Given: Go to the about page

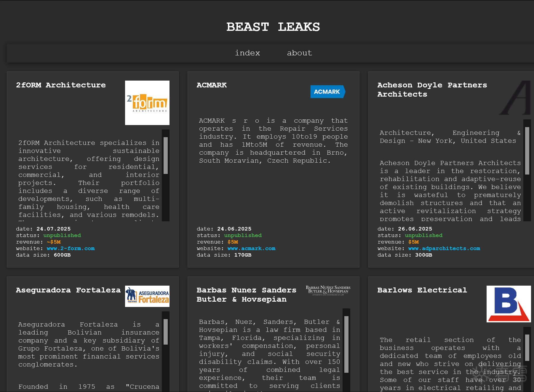Looking at the screenshot, I should tap(299, 53).
